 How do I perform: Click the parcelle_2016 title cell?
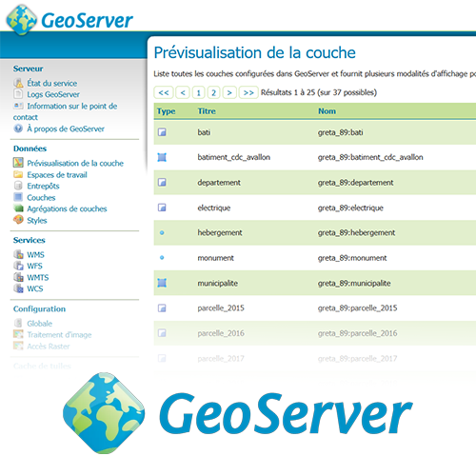click(x=221, y=333)
